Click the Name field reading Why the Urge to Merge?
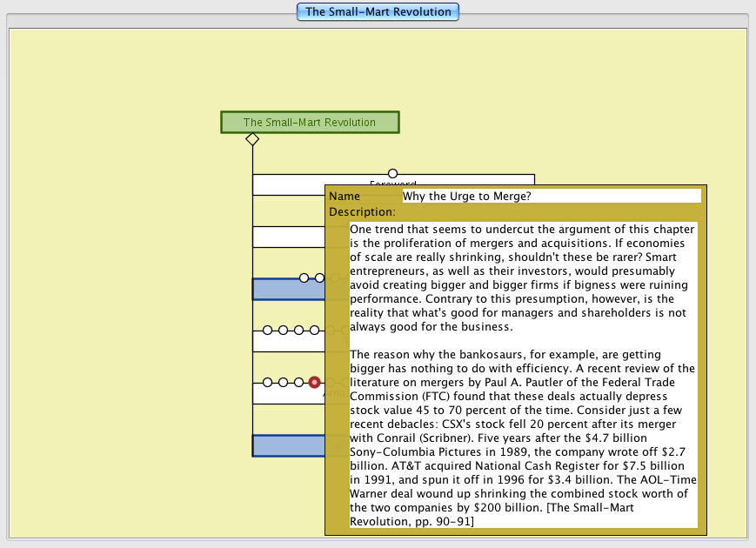 pyautogui.click(x=550, y=197)
